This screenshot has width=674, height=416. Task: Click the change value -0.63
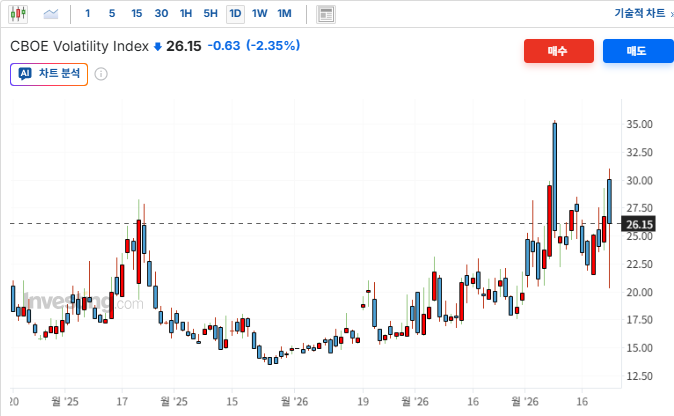coord(224,46)
